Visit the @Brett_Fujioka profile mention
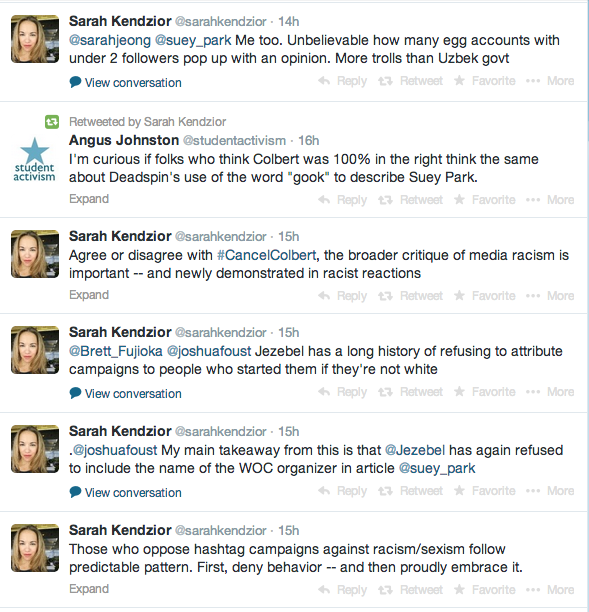The width and height of the screenshot is (589, 612). 116,351
